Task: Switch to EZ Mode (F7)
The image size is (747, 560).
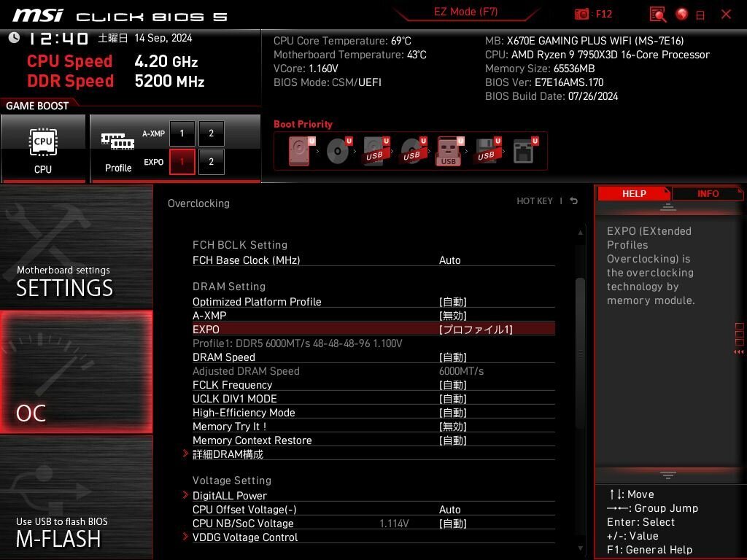Action: [x=465, y=12]
